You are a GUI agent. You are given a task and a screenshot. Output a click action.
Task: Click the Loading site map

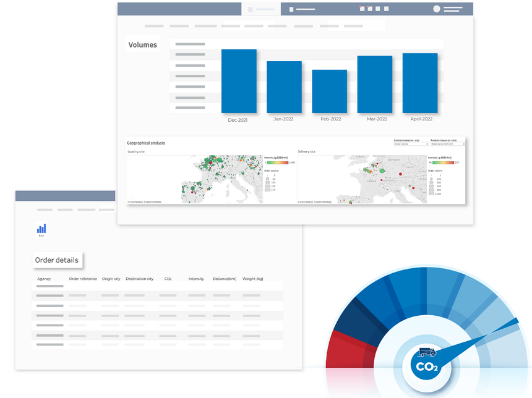[x=195, y=179]
